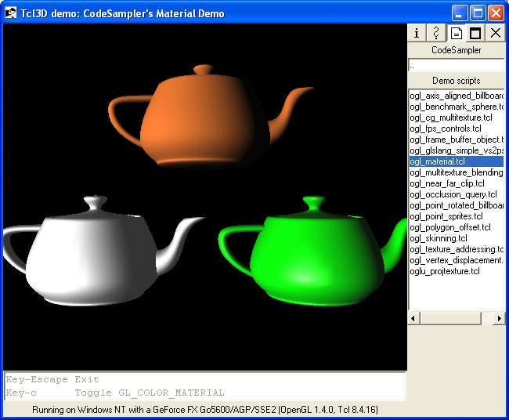
Task: Open the help question mark icon
Action: click(x=436, y=33)
